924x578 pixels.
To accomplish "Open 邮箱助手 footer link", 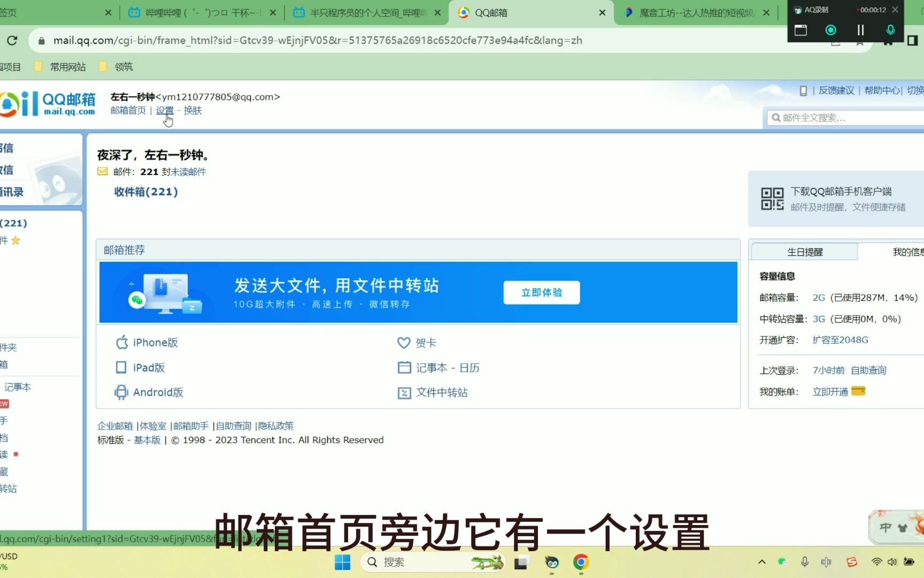I will click(x=191, y=426).
